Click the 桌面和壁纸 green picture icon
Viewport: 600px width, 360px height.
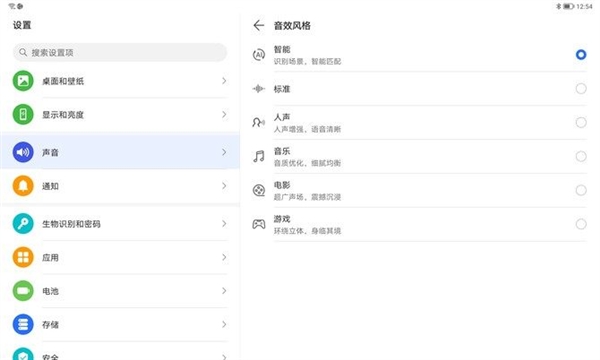(23, 81)
